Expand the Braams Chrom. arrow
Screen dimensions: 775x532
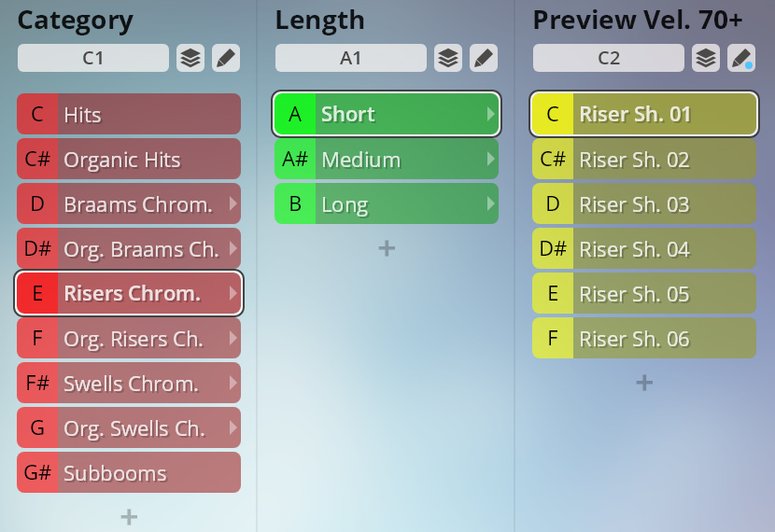232,203
